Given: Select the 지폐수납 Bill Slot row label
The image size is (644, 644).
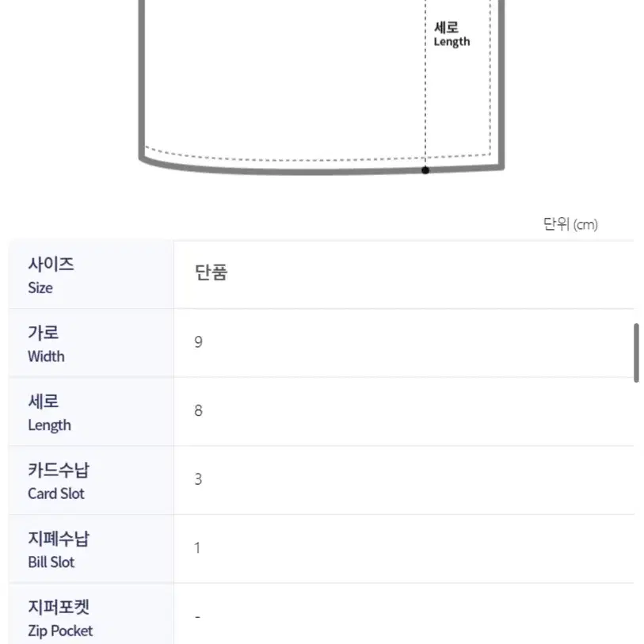Looking at the screenshot, I should pyautogui.click(x=91, y=549).
